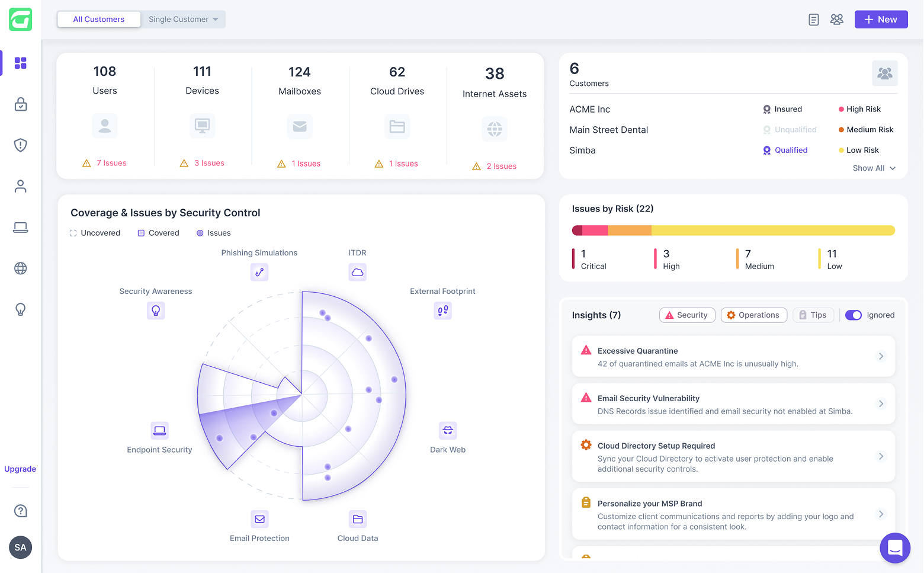Switch to All Customers tab
The image size is (924, 573).
[x=99, y=20]
